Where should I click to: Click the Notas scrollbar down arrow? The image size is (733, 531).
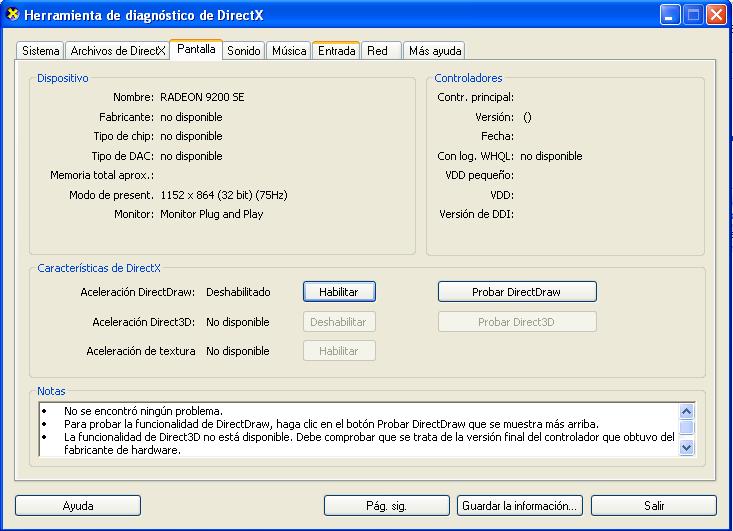tap(686, 449)
